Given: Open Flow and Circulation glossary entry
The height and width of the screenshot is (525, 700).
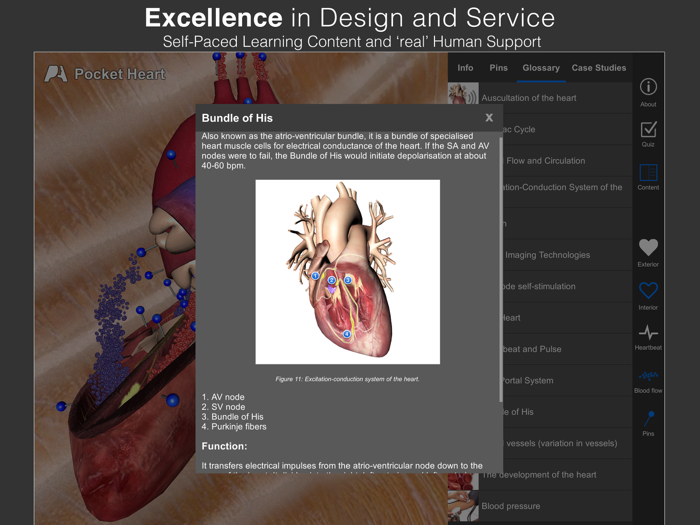Looking at the screenshot, I should 567,161.
